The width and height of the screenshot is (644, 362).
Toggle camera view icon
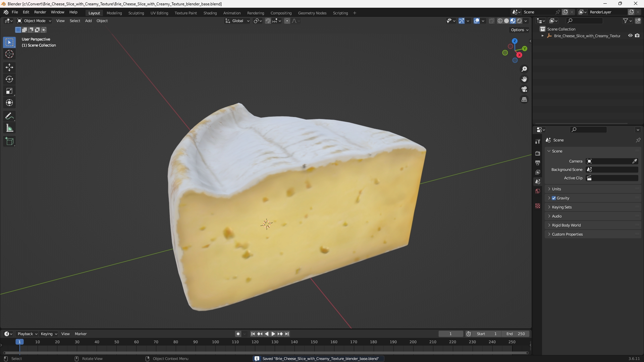(x=524, y=89)
